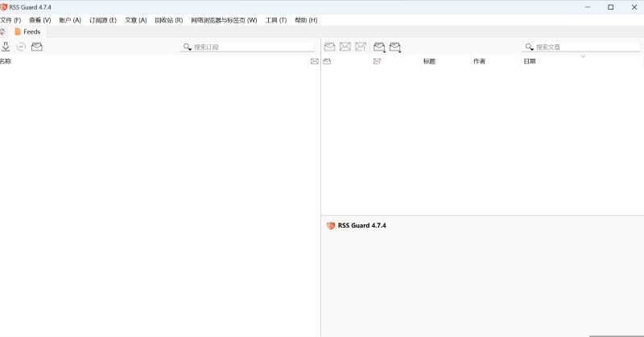Sort articles by read-status column icon
Screen dimensions: 644x337
click(327, 61)
